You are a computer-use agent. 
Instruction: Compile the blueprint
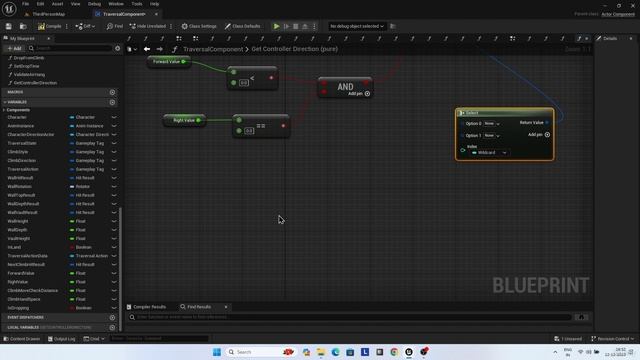tap(49, 26)
